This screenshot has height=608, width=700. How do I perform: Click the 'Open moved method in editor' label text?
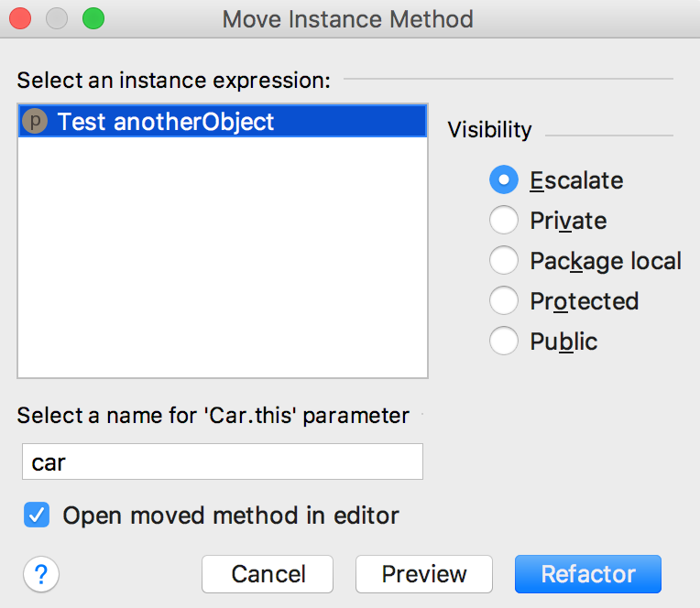click(x=231, y=516)
